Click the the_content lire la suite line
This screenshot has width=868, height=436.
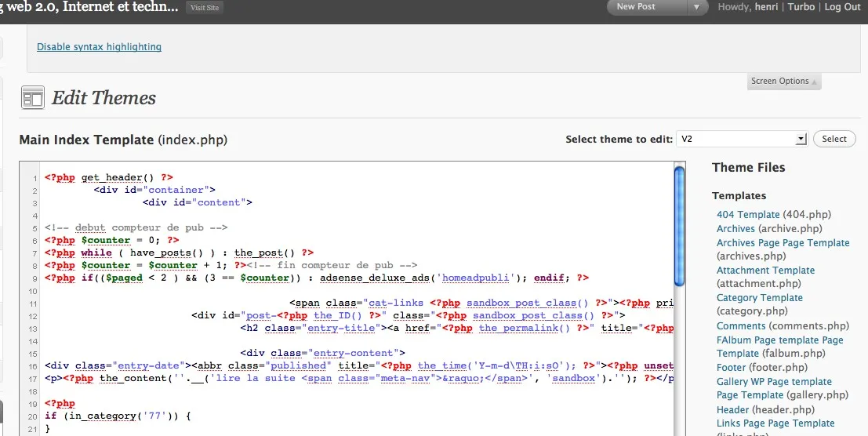[x=359, y=379]
